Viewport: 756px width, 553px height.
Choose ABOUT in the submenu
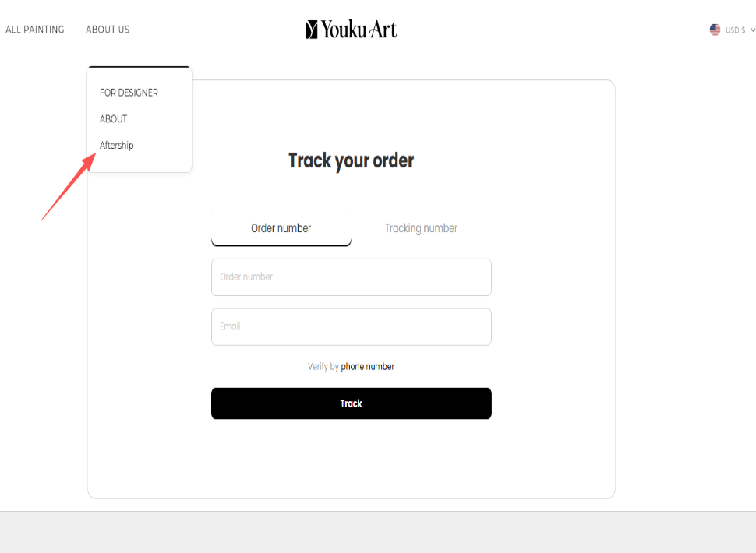[113, 119]
